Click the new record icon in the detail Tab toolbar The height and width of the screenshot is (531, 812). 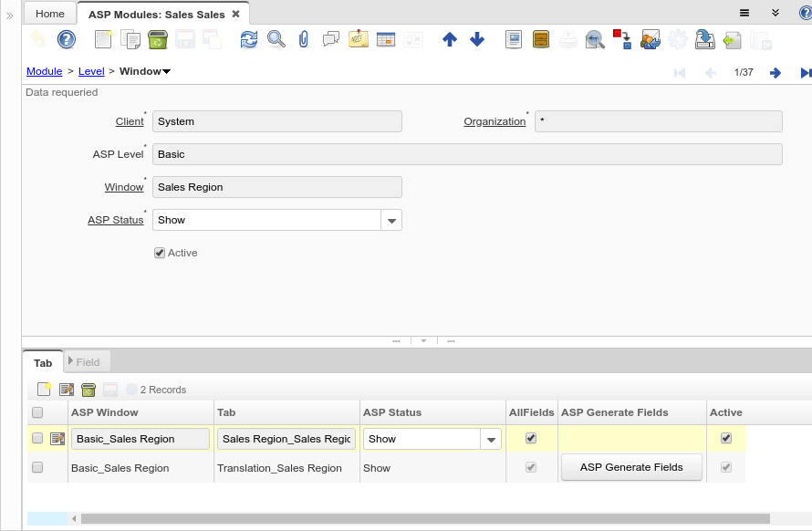click(x=44, y=390)
